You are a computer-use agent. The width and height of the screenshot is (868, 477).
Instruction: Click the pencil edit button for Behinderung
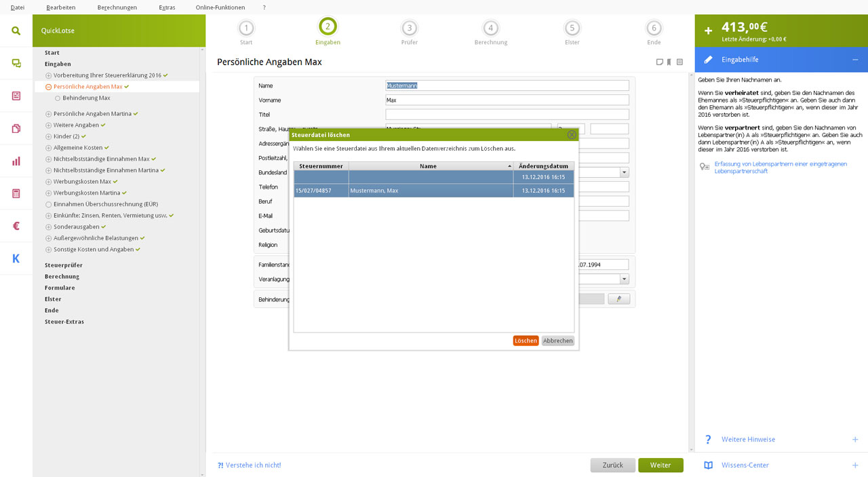[618, 299]
